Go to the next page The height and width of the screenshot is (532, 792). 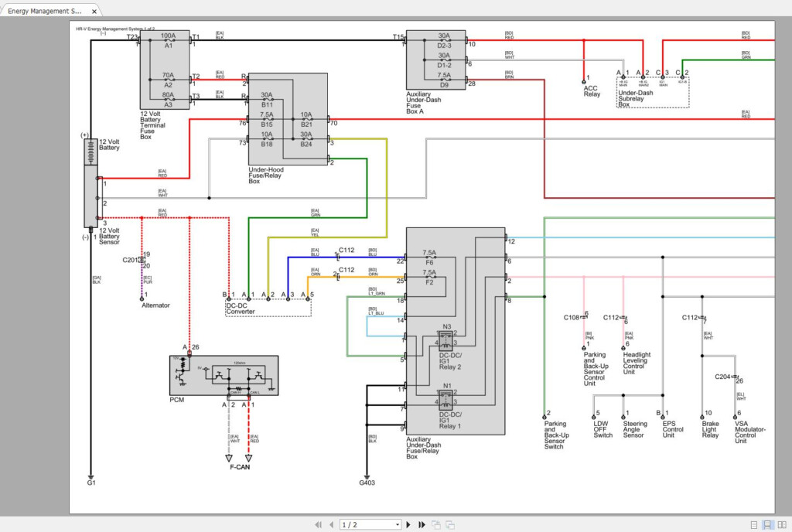(x=408, y=525)
